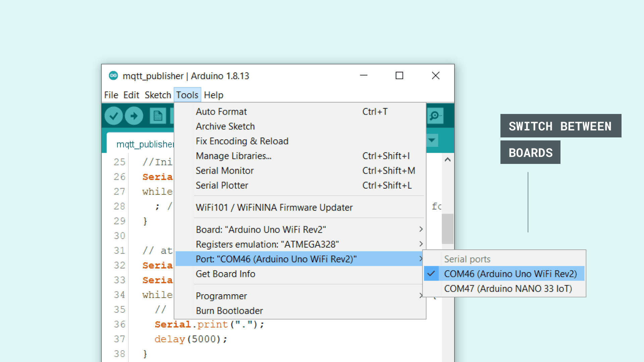Select COM47 Arduino NANO 33 IoT port
644x362 pixels.
(x=508, y=289)
